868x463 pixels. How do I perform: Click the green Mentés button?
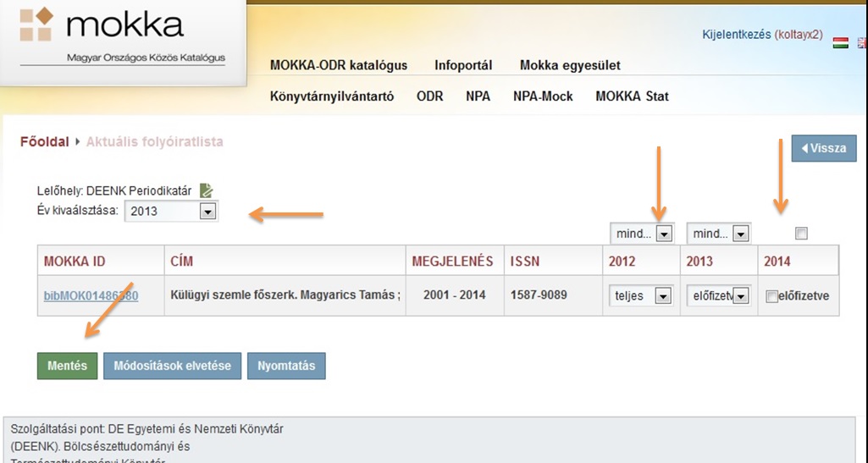(x=67, y=366)
